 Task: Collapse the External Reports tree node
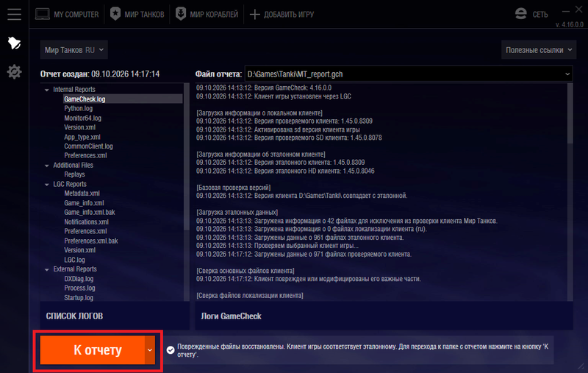click(x=47, y=269)
